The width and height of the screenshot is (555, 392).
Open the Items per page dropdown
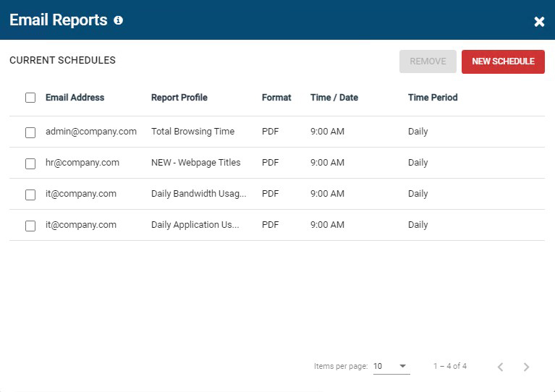(391, 366)
